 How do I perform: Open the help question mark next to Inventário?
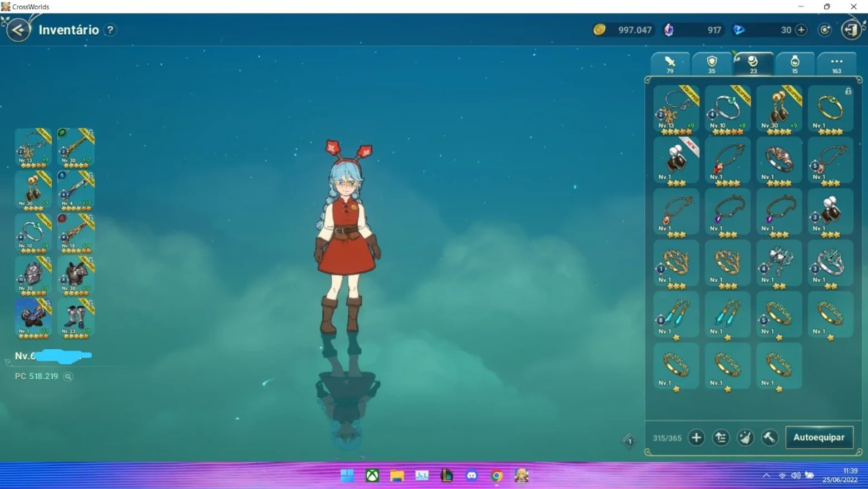(x=110, y=30)
